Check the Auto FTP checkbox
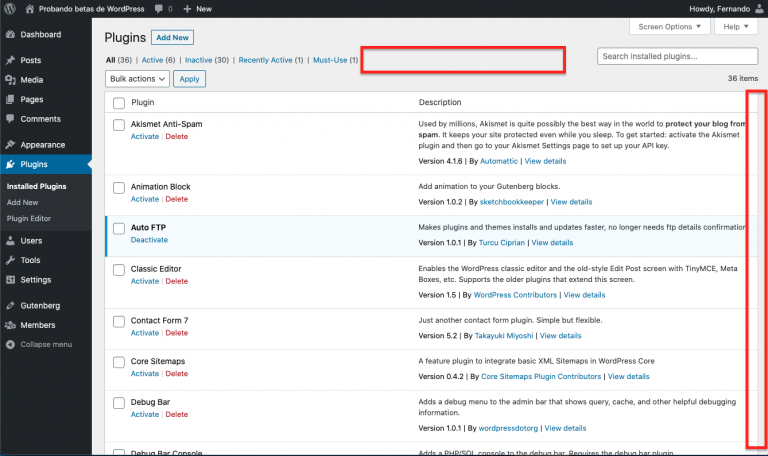This screenshot has width=768, height=456. click(119, 228)
